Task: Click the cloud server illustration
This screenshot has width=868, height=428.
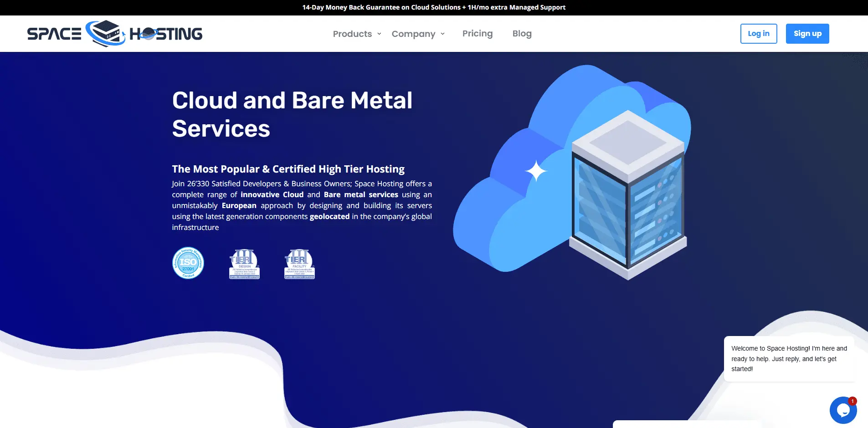Action: click(x=572, y=172)
